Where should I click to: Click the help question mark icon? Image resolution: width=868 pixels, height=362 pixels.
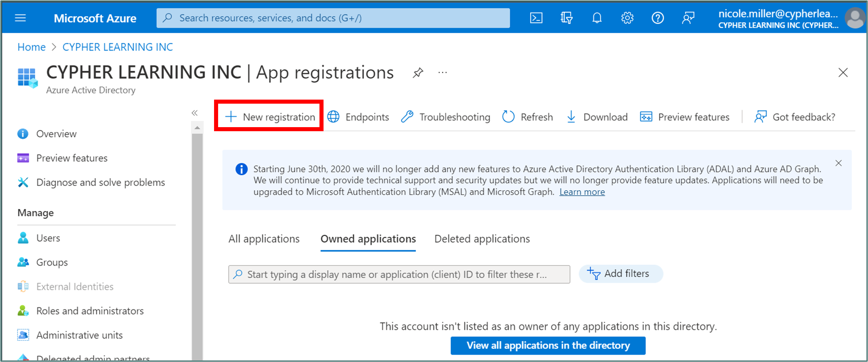658,18
